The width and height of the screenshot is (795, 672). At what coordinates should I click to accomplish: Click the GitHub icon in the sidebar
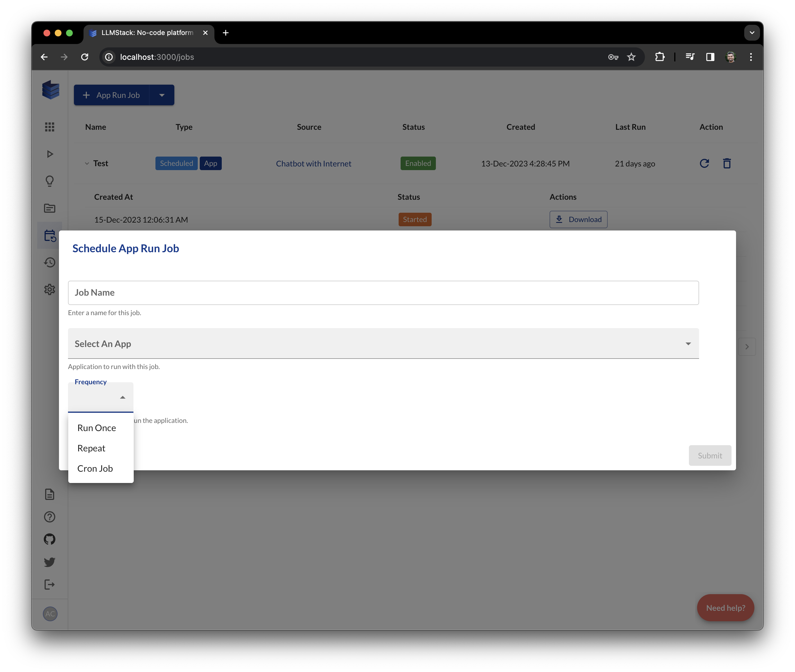click(50, 539)
